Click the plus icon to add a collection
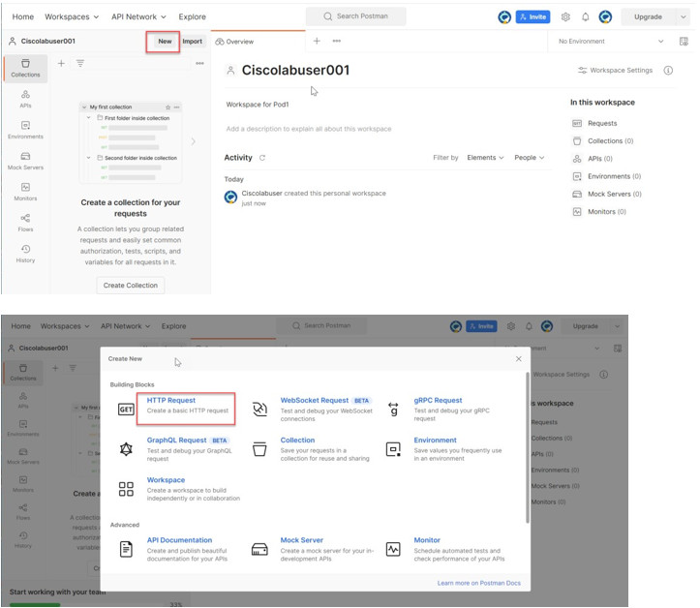This screenshot has width=700, height=608. (x=61, y=63)
